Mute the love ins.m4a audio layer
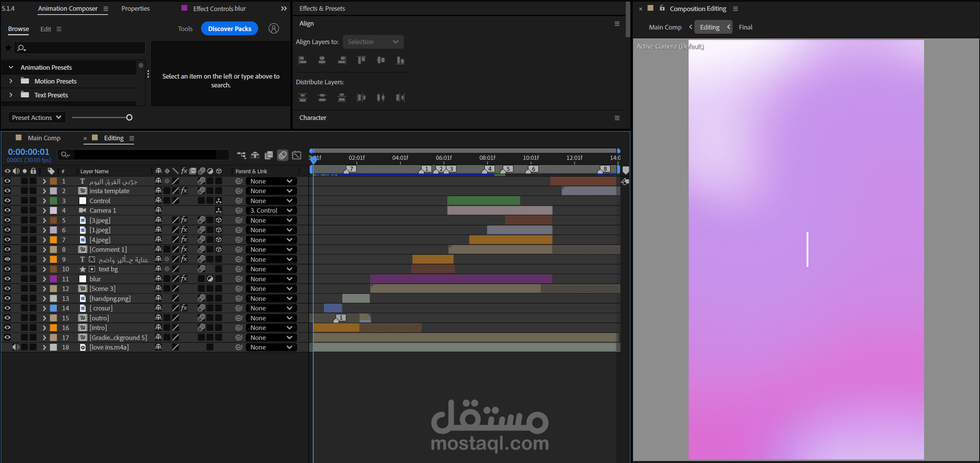980x463 pixels. click(x=16, y=347)
